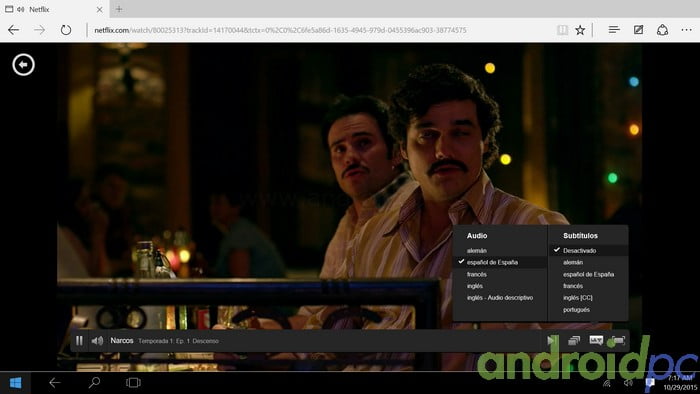Open the Windows Start menu

pos(15,383)
